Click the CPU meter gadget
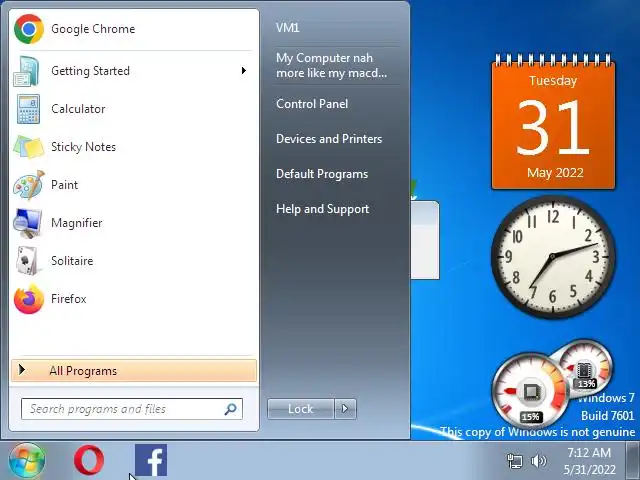 530,391
